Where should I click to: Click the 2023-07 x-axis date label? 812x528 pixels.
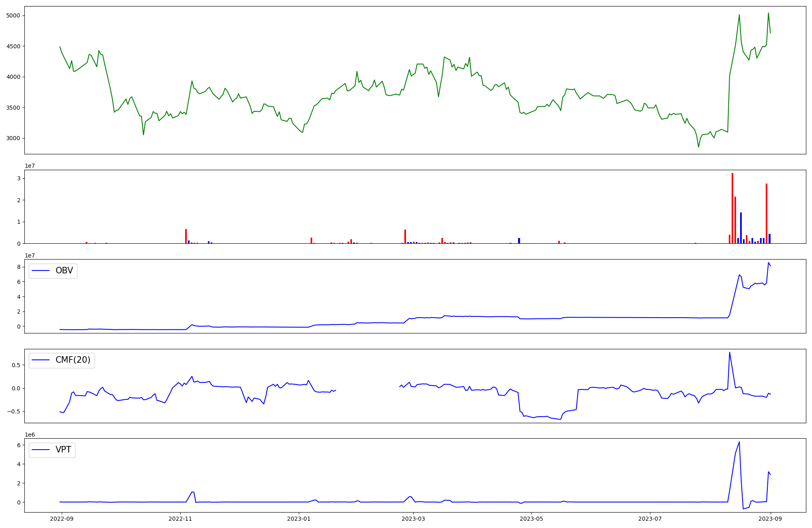coord(650,519)
